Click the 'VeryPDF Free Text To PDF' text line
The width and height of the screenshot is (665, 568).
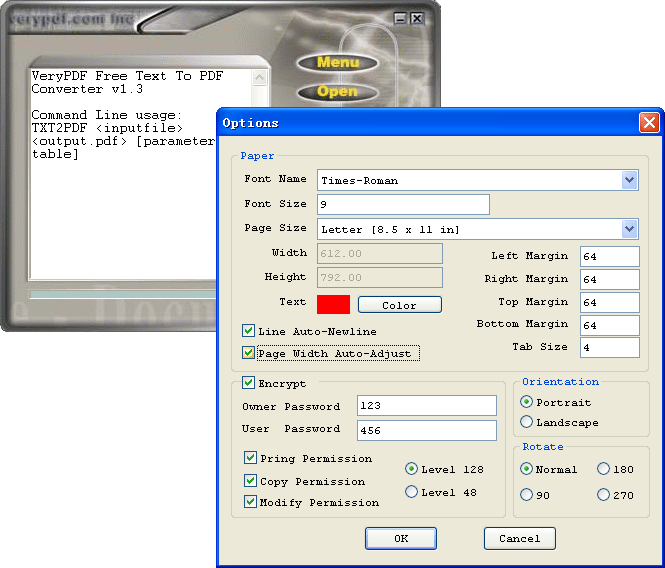[x=127, y=76]
